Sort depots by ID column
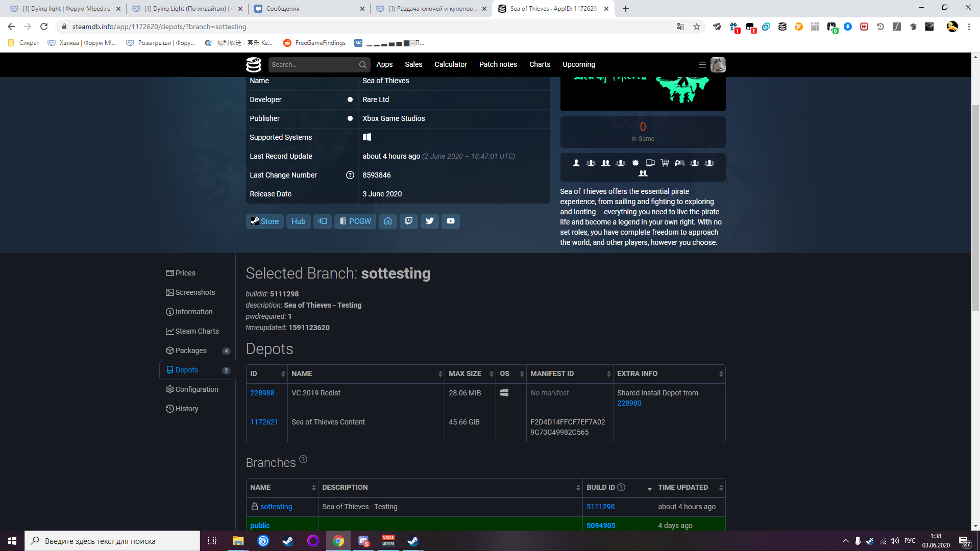 (x=267, y=374)
